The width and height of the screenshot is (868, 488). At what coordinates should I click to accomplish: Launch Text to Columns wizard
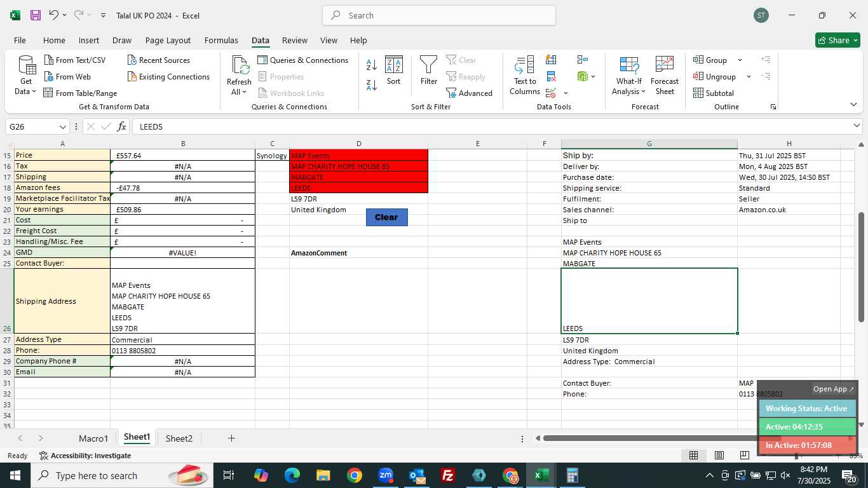point(525,76)
